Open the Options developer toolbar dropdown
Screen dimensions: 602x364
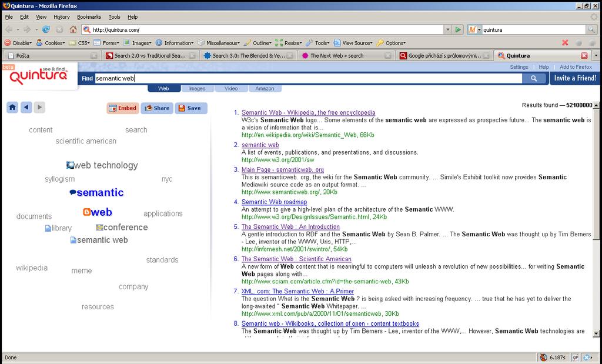(391, 43)
